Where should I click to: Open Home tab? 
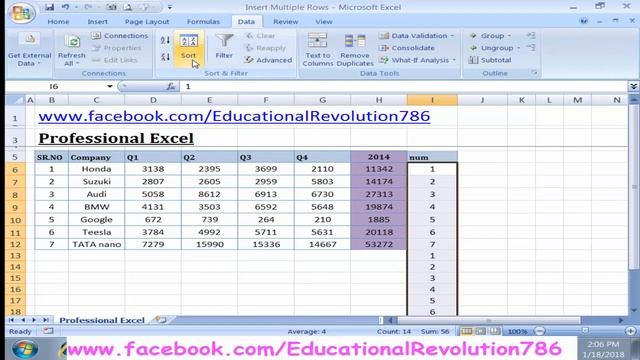pos(58,22)
